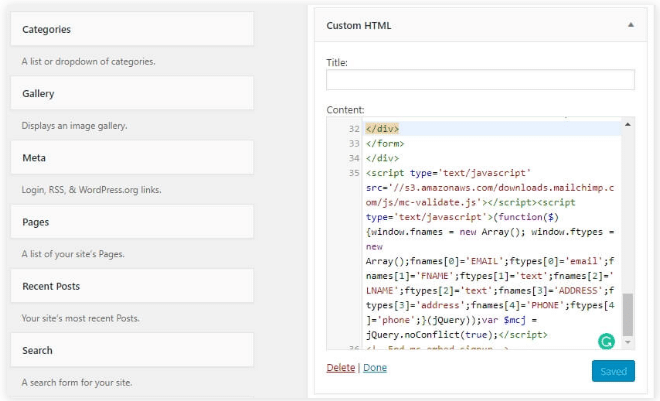Click "Your site's most recent Posts." description
The height and width of the screenshot is (401, 660).
coord(80,319)
